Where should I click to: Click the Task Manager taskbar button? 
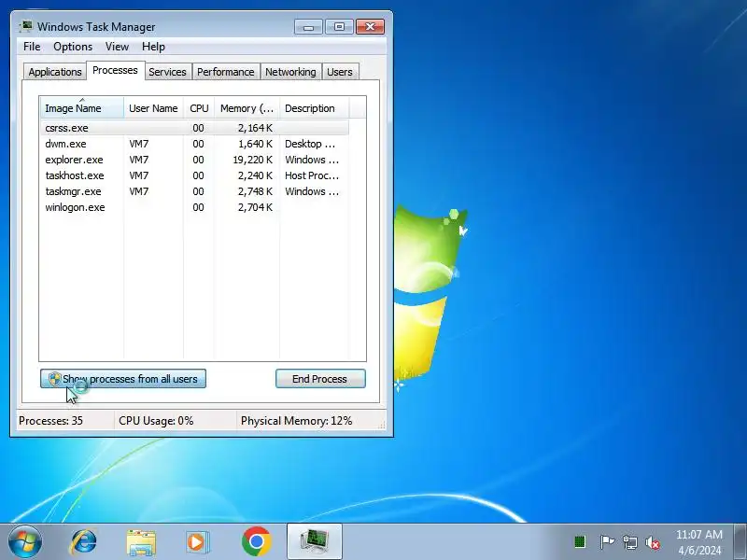click(x=315, y=541)
